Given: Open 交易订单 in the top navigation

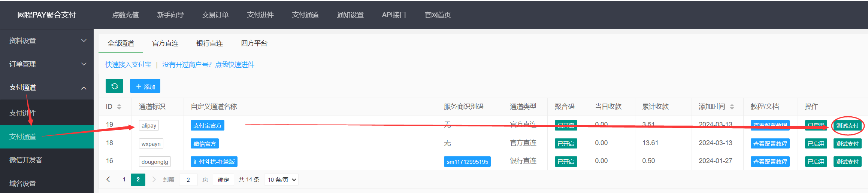Looking at the screenshot, I should tap(215, 15).
